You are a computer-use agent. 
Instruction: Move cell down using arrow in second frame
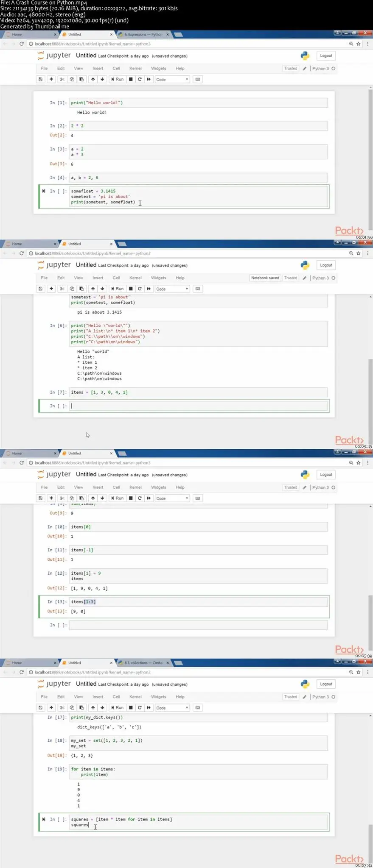pyautogui.click(x=102, y=289)
